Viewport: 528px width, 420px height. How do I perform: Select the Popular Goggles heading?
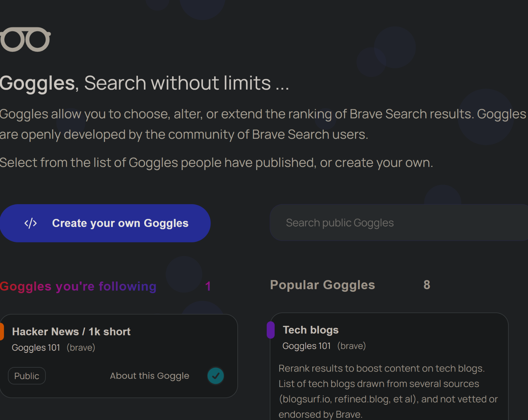(x=322, y=285)
